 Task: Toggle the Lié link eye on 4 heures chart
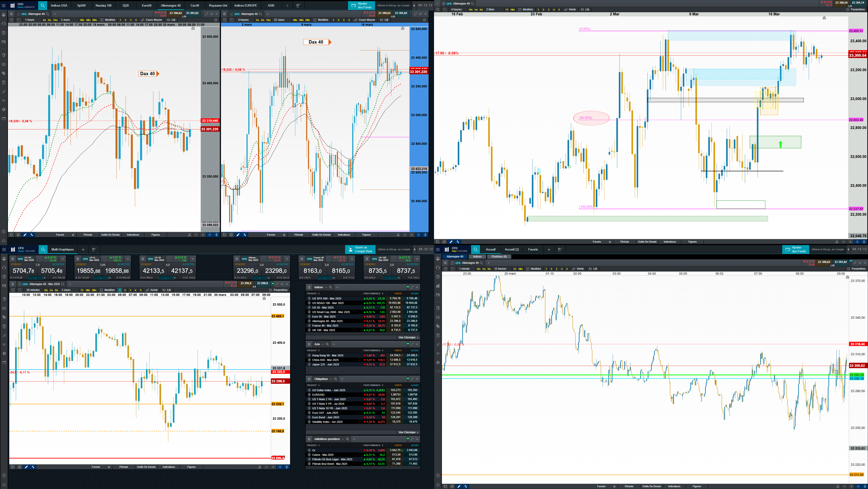tap(382, 20)
